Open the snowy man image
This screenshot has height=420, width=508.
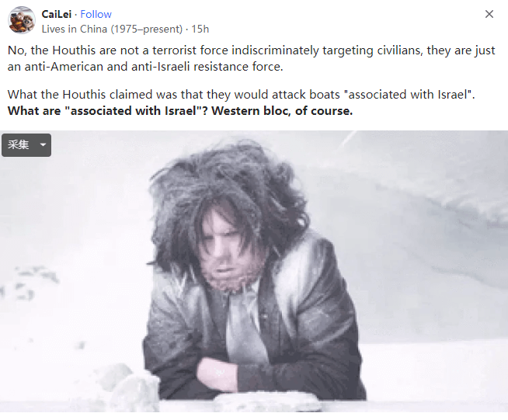(x=254, y=272)
